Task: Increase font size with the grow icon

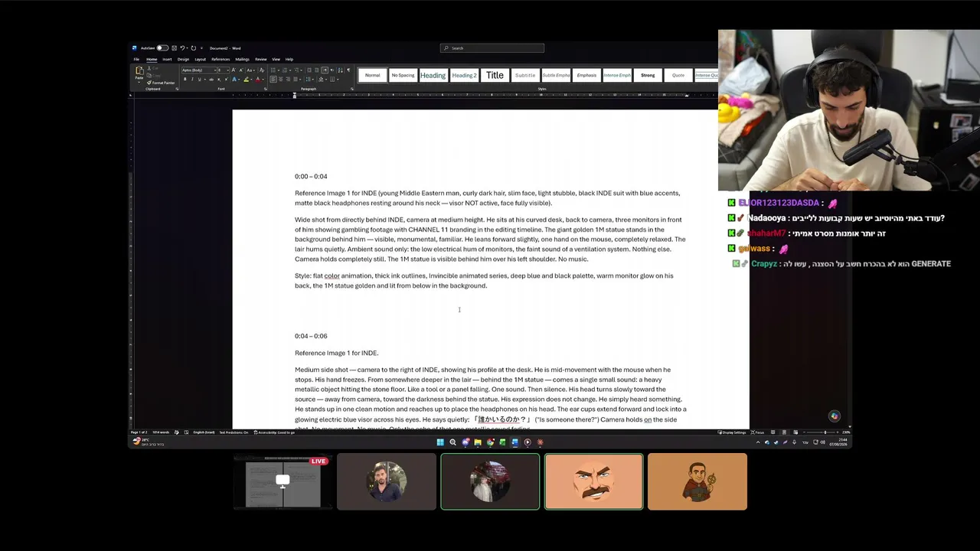Action: [x=234, y=70]
